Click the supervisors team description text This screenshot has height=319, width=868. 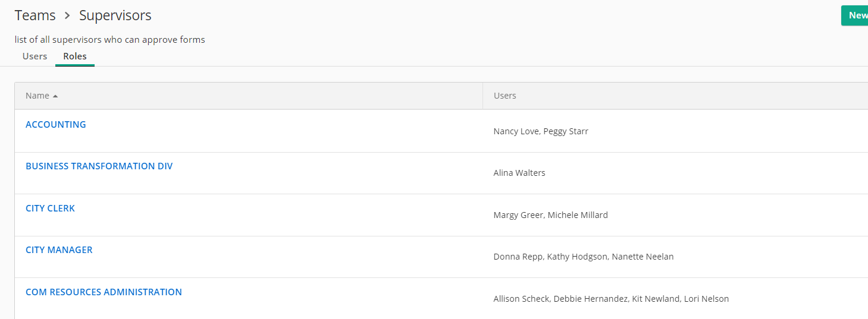pyautogui.click(x=109, y=40)
